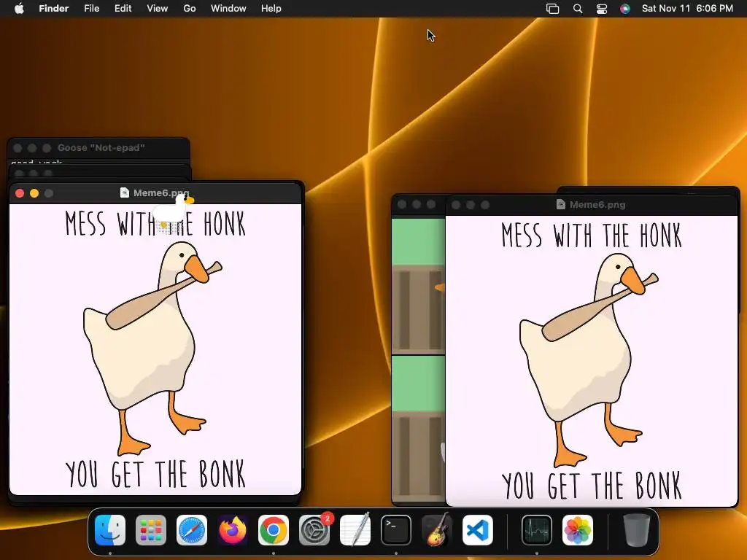Open Control Center in menu bar
Viewport: 747px width, 560px height.
(x=602, y=9)
